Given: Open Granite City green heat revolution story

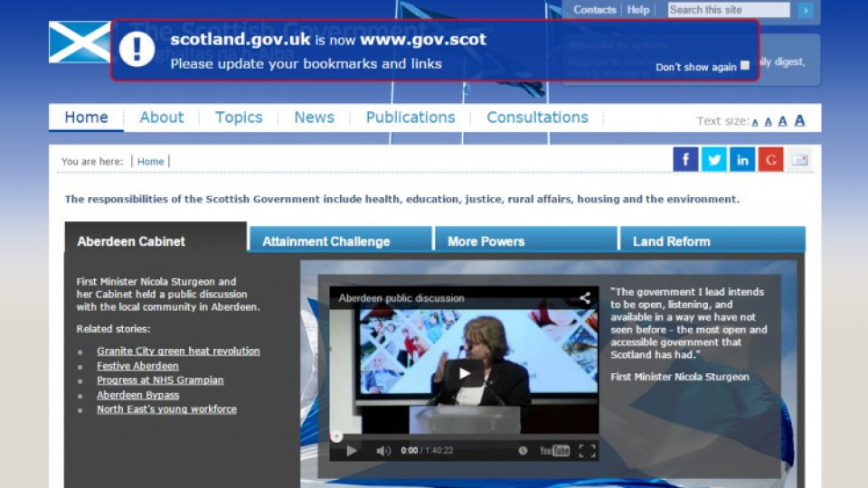Looking at the screenshot, I should (x=178, y=351).
